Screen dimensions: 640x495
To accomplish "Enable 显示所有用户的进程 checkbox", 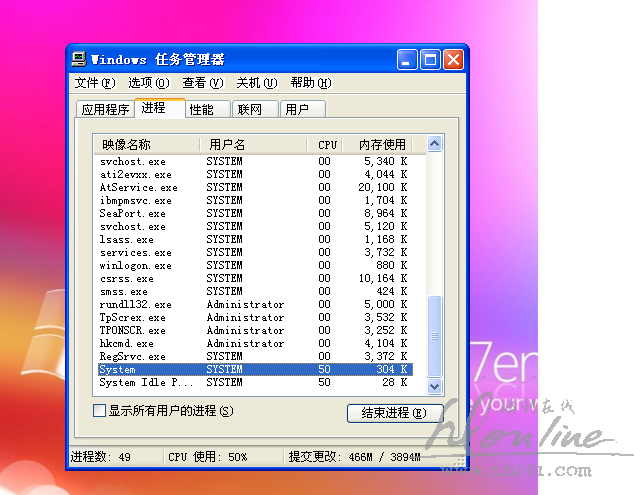I will tap(99, 411).
